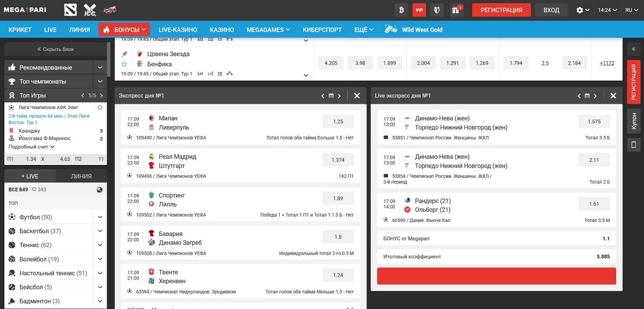
Task: Select П2 odds 11
Action: pyautogui.click(x=90, y=159)
